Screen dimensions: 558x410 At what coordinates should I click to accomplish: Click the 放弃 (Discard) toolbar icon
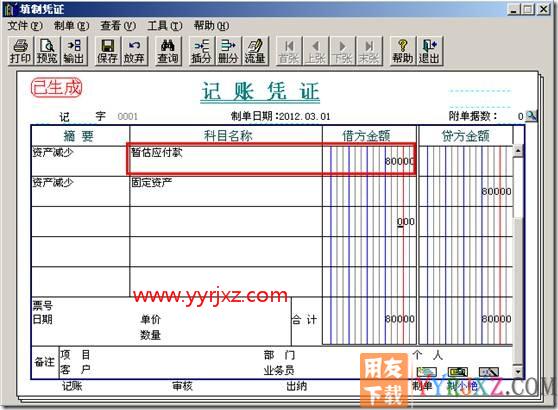134,51
